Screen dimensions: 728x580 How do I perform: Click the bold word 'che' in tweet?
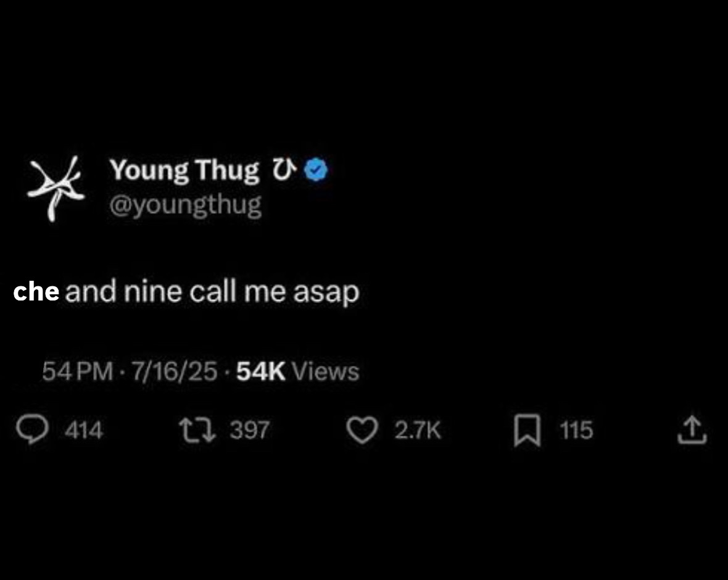point(36,292)
